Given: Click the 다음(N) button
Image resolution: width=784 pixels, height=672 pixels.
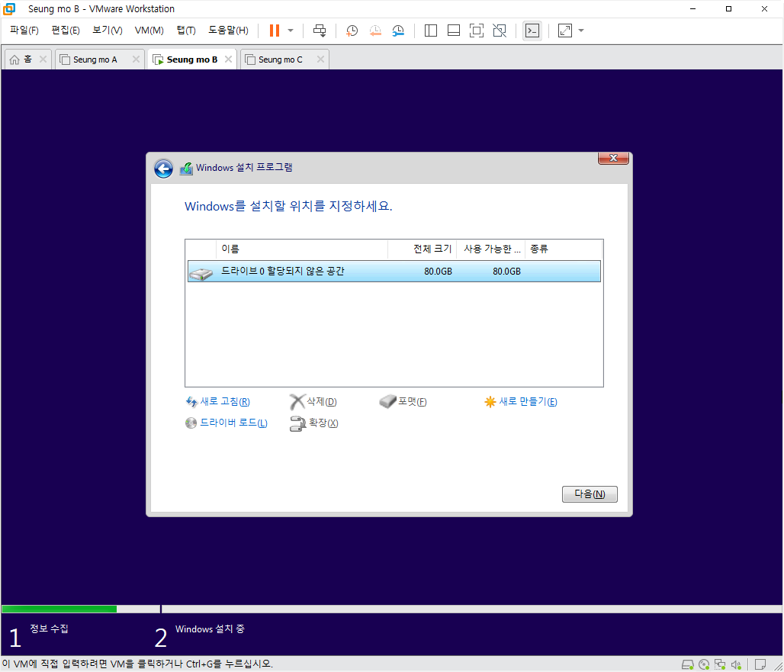Looking at the screenshot, I should pyautogui.click(x=590, y=494).
